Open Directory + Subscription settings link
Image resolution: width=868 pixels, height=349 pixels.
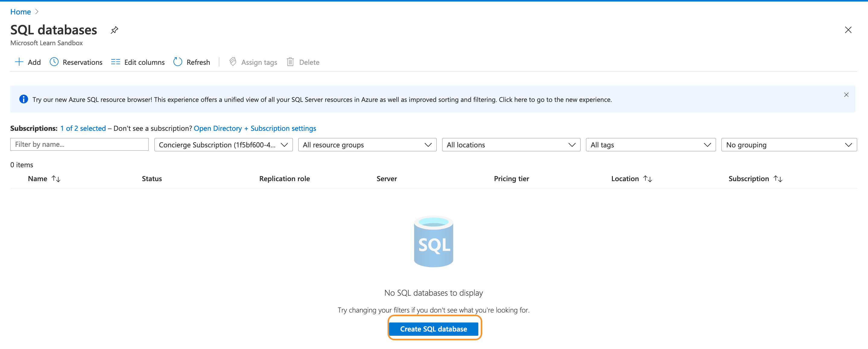coord(255,128)
